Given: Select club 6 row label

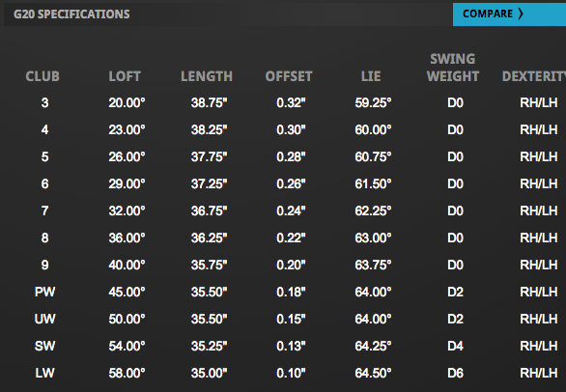Looking at the screenshot, I should pyautogui.click(x=44, y=183).
